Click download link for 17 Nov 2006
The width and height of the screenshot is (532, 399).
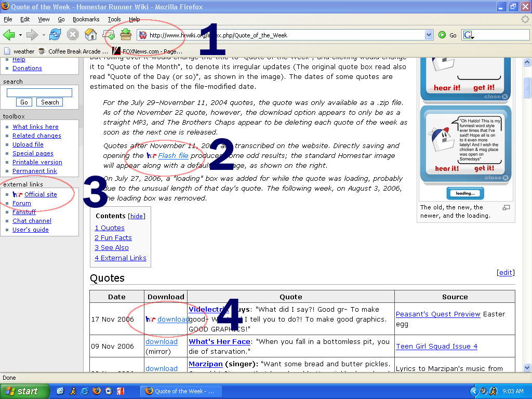(174, 319)
